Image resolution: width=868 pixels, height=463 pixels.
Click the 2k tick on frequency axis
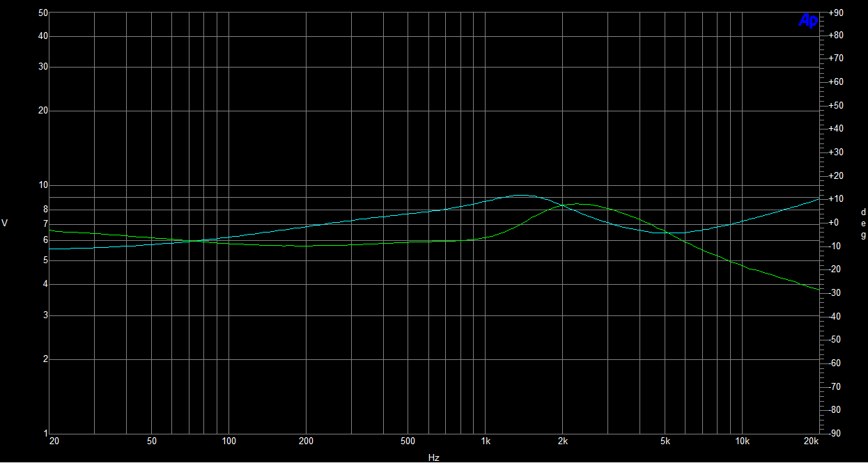[563, 441]
